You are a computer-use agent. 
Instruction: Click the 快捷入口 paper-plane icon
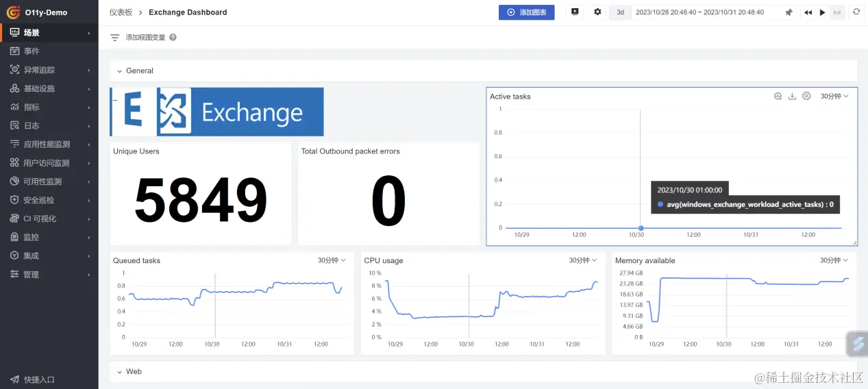[14, 379]
